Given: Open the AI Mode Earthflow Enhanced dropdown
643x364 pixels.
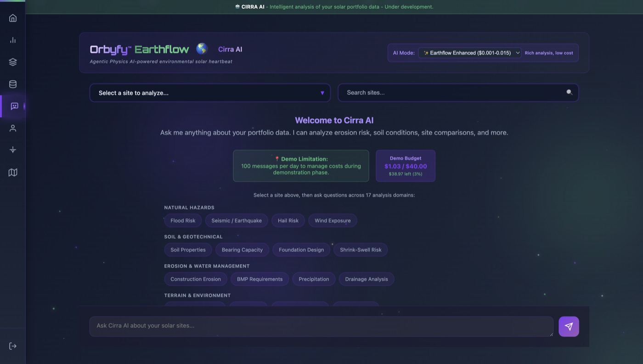Looking at the screenshot, I should coord(469,53).
